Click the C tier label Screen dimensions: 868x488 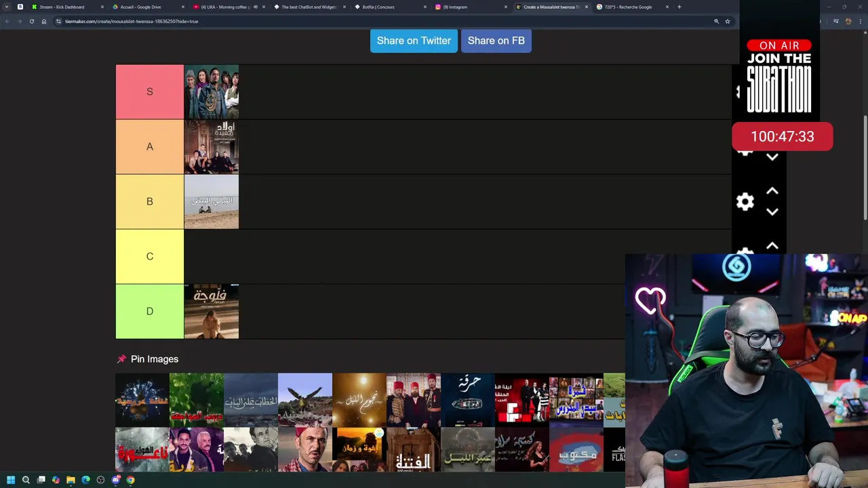click(150, 256)
